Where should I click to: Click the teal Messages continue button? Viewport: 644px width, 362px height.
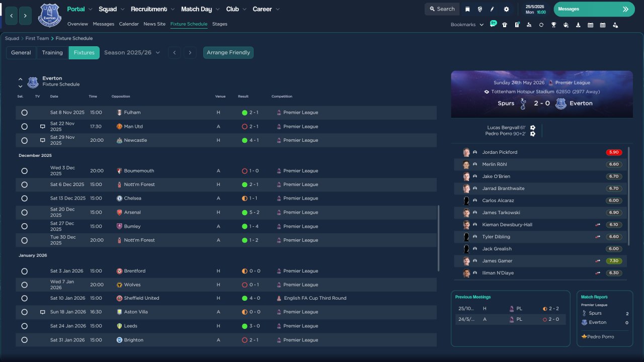click(x=594, y=9)
